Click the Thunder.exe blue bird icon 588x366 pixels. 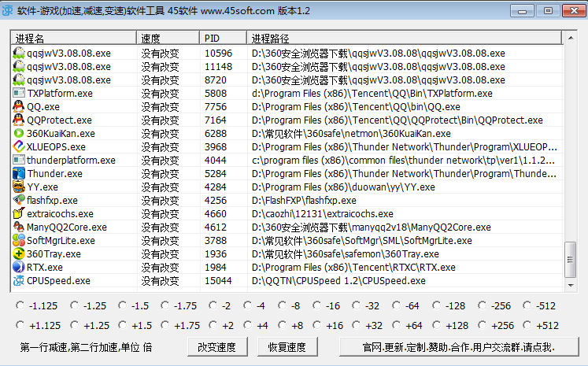click(19, 173)
